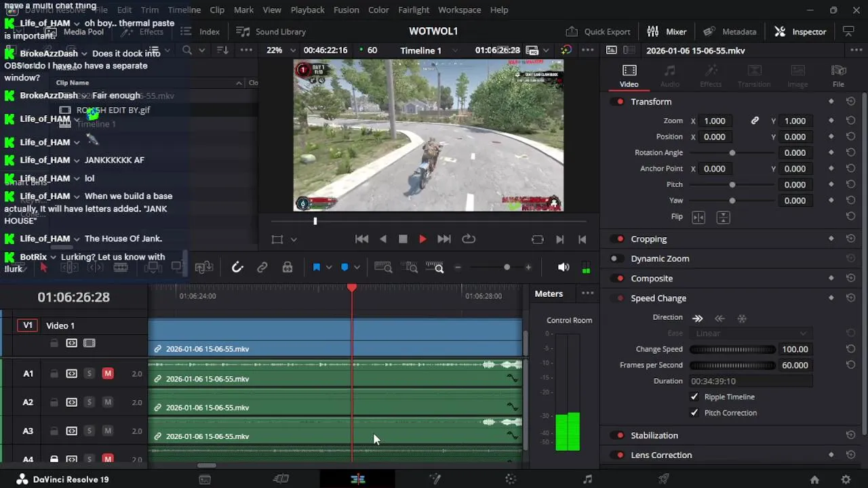Screen dimensions: 868x488
Task: Open the Media page
Action: coord(205,480)
